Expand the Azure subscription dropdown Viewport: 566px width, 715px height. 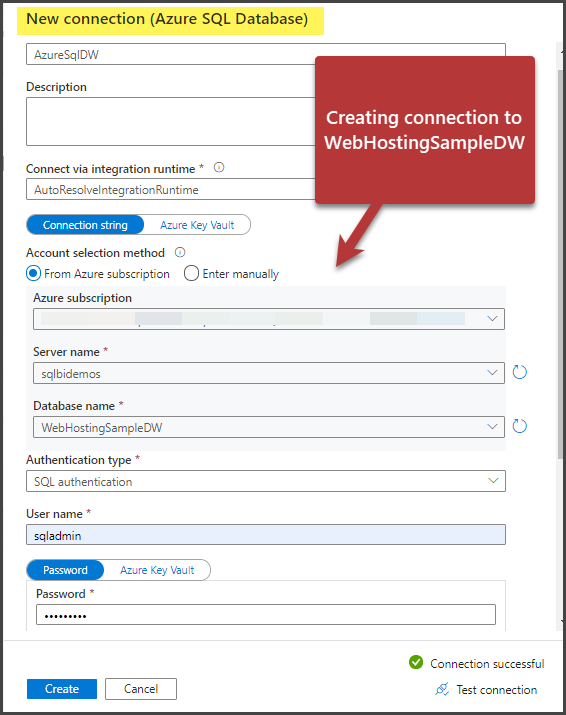tap(269, 319)
